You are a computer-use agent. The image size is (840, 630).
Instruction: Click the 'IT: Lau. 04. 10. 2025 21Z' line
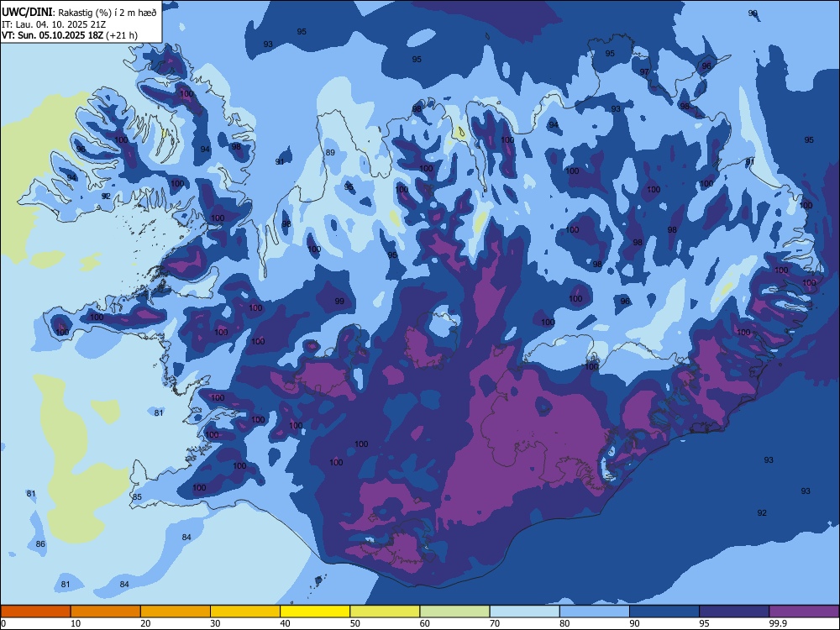point(52,24)
